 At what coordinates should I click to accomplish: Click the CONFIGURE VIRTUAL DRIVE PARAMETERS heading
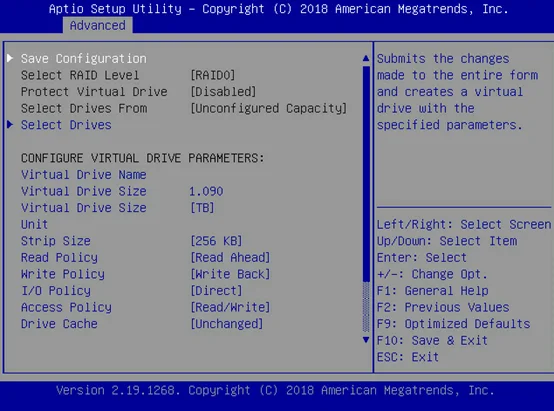(x=142, y=158)
